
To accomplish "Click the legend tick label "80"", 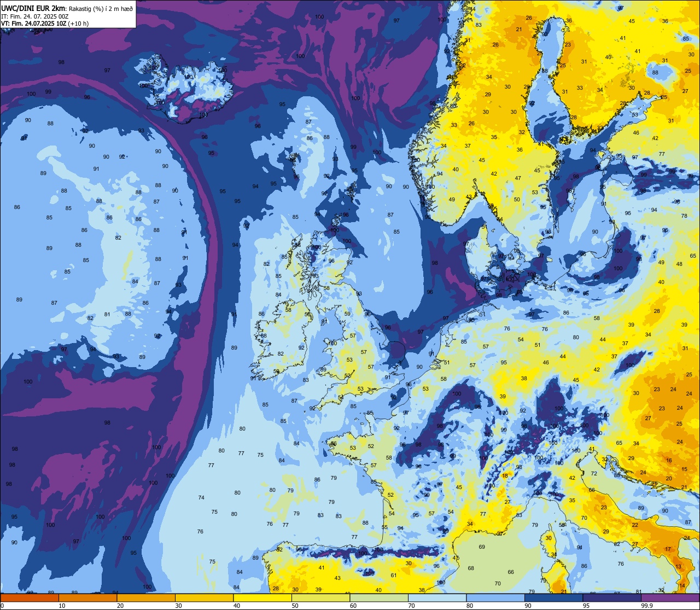I will tap(470, 606).
